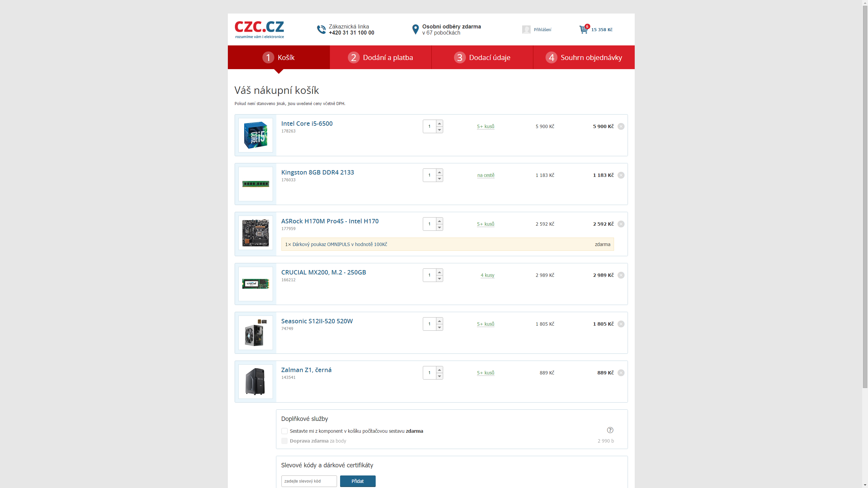
Task: Open CRUCIAL MX200 M.2 250GB link
Action: 323,272
